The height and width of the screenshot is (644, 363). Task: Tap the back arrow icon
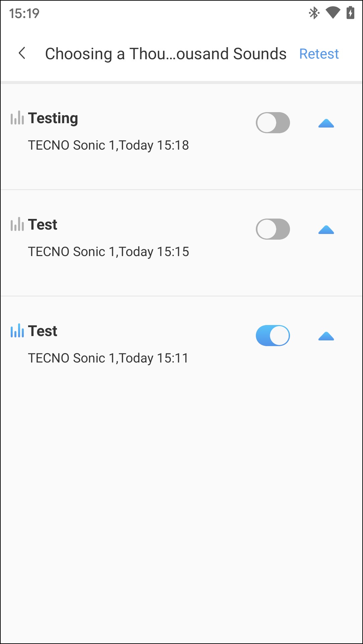pos(22,53)
